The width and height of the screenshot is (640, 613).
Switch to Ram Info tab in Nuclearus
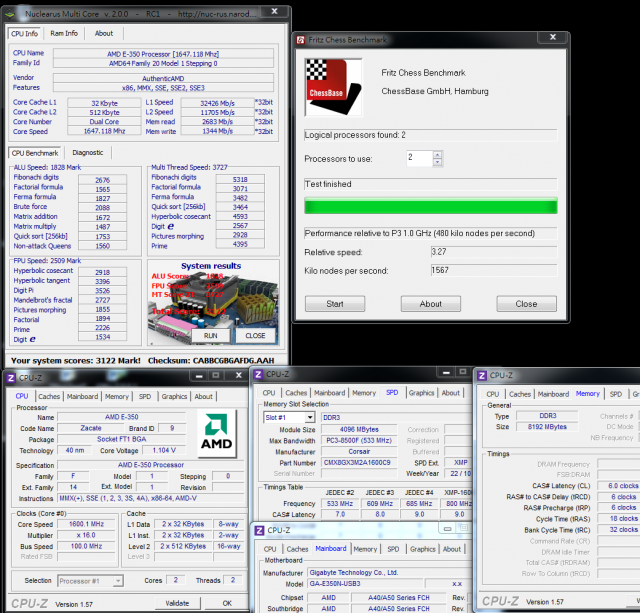[64, 33]
